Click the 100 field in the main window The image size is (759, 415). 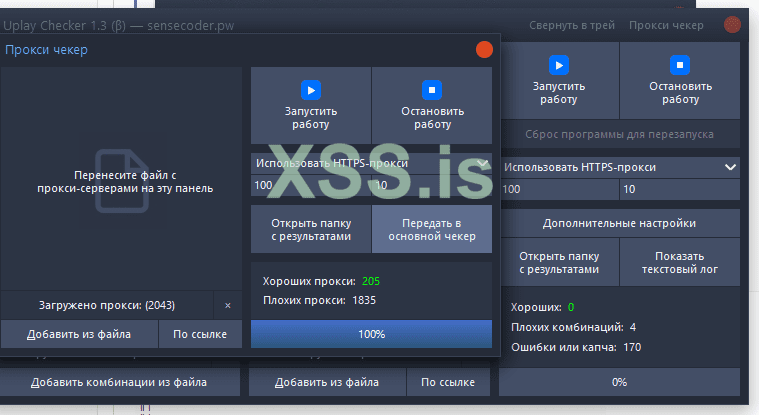point(559,189)
